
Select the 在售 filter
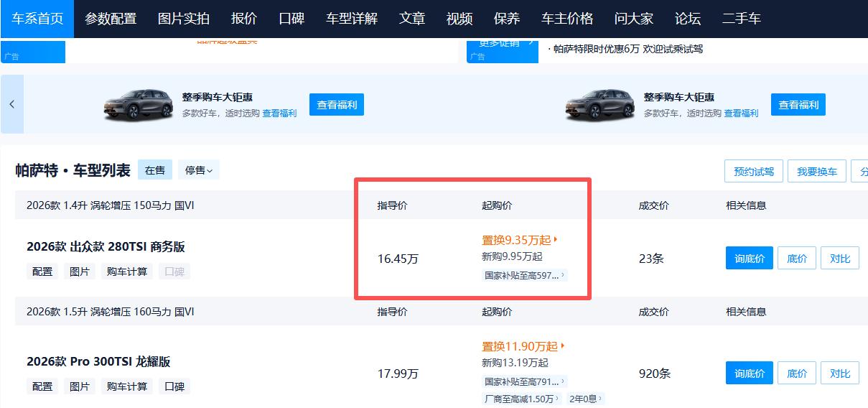point(155,170)
